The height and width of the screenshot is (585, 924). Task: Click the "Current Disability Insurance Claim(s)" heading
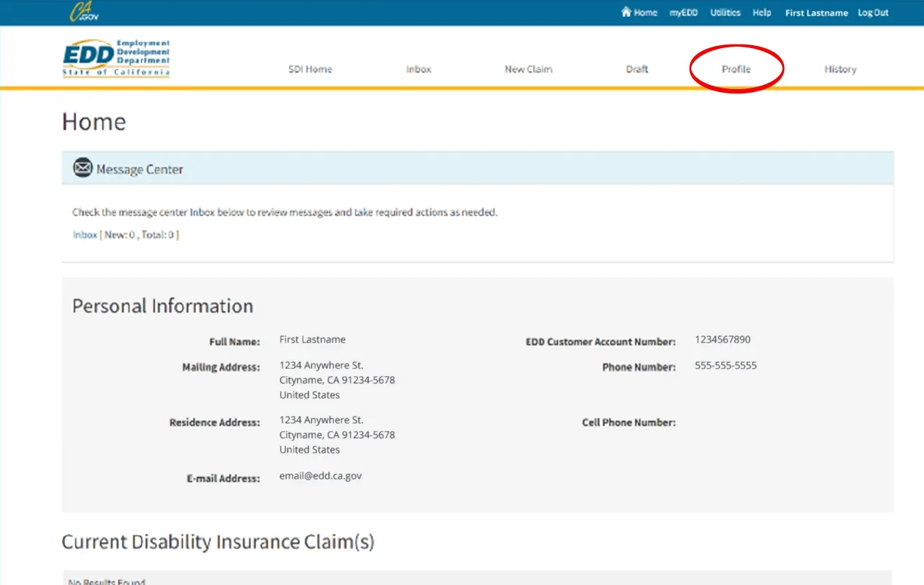click(218, 542)
